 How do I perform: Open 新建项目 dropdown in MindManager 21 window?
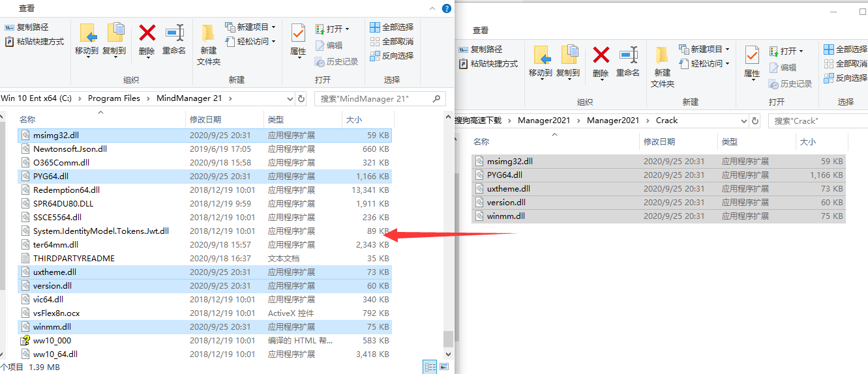pos(250,27)
